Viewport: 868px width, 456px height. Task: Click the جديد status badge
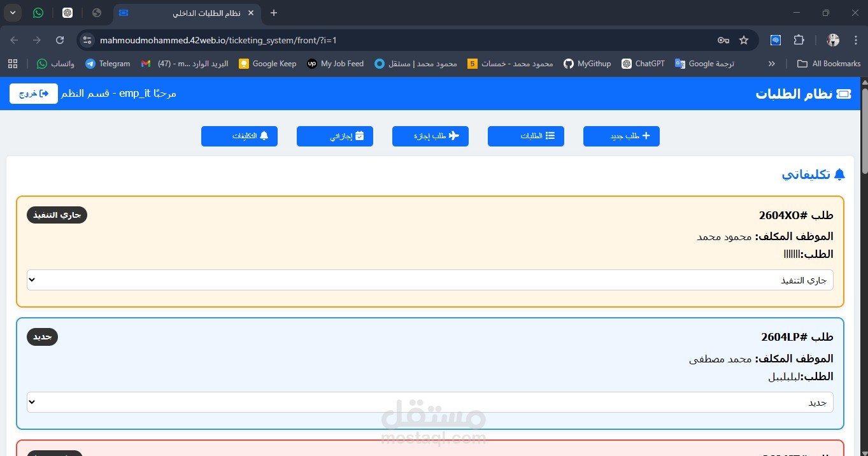(x=42, y=337)
